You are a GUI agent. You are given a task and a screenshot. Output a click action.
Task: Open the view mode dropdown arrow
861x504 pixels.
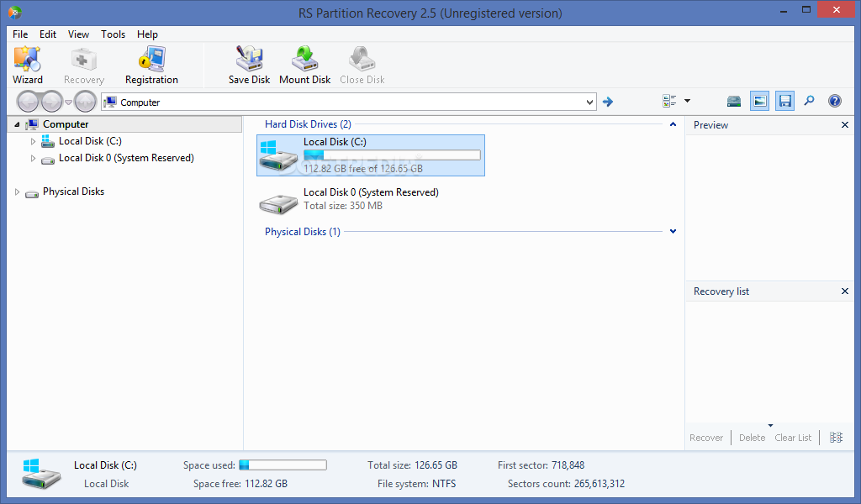[687, 101]
